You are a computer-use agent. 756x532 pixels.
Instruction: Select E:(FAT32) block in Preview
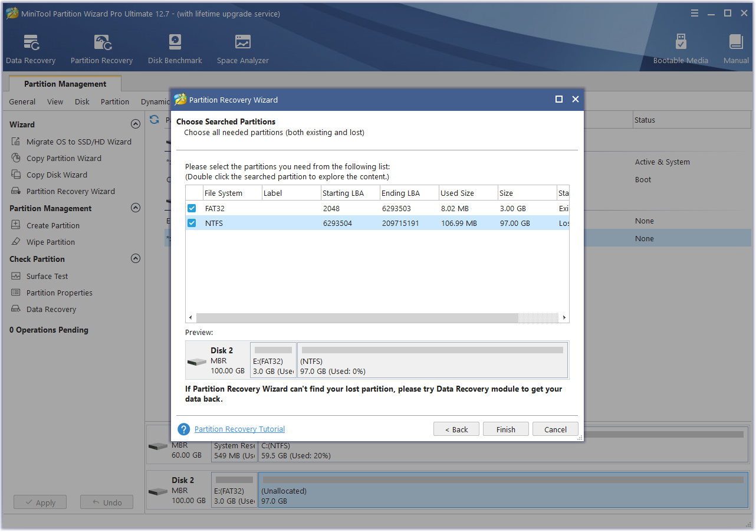point(274,360)
